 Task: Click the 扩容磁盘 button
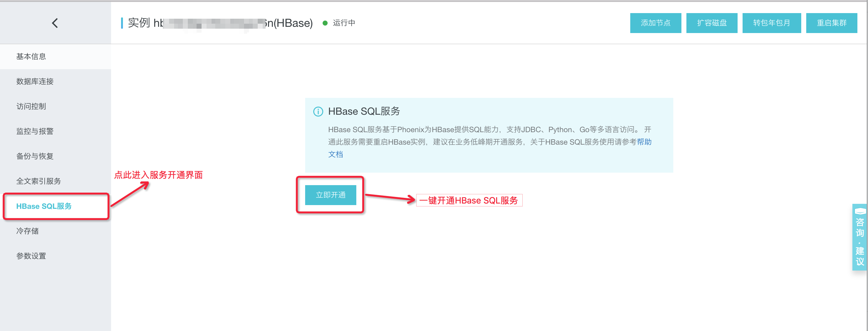(712, 23)
